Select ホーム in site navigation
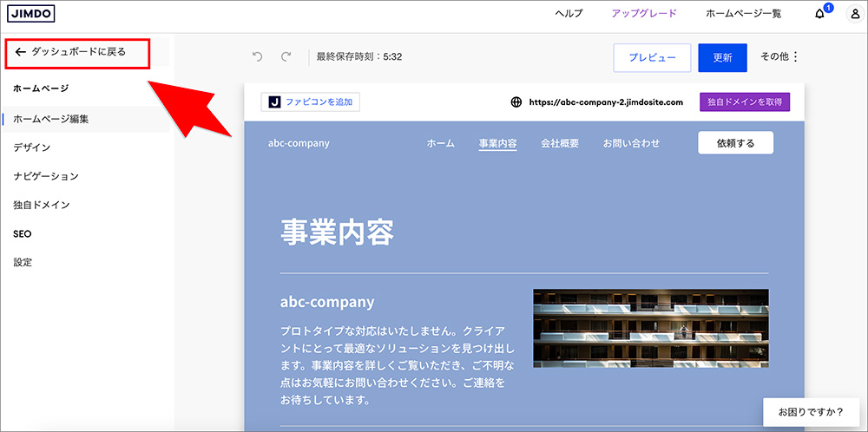Viewport: 868px width, 432px height. pos(441,143)
